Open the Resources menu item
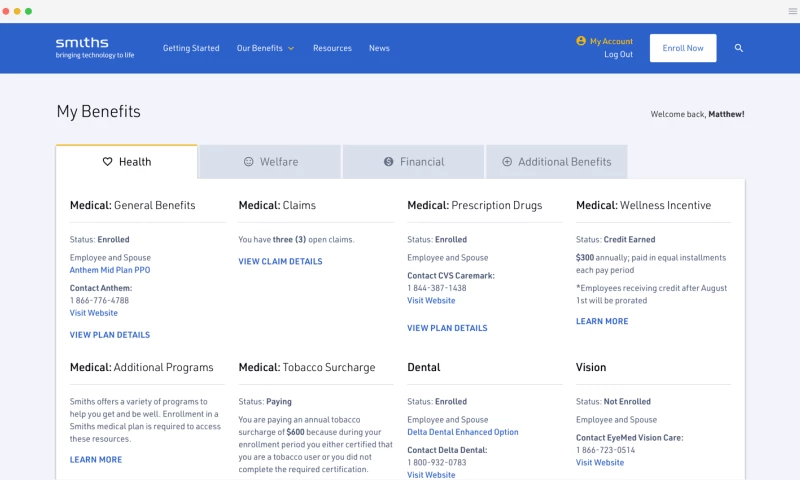 pos(332,48)
